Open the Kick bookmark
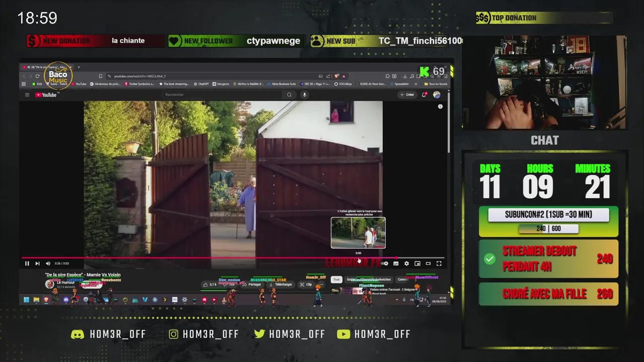The width and height of the screenshot is (644, 362). [37, 84]
